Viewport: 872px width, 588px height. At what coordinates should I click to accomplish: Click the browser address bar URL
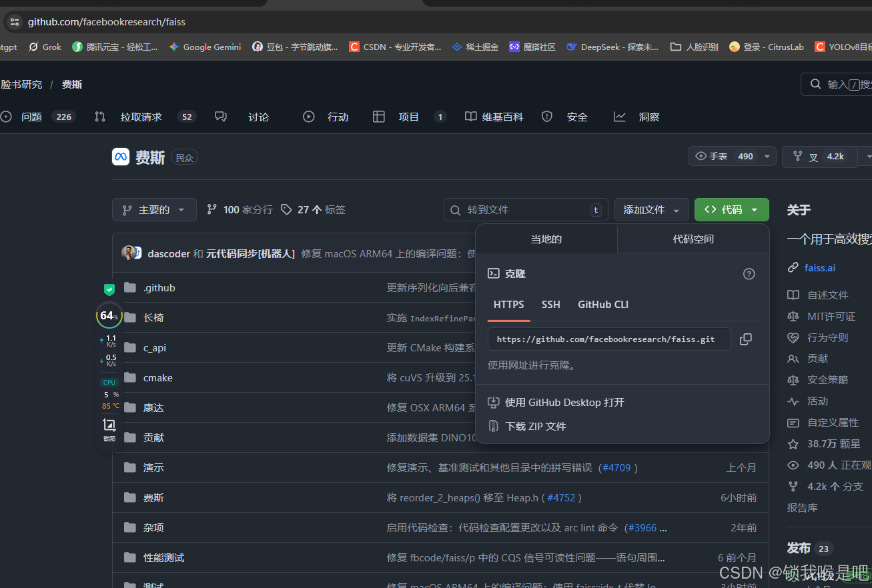[x=107, y=22]
